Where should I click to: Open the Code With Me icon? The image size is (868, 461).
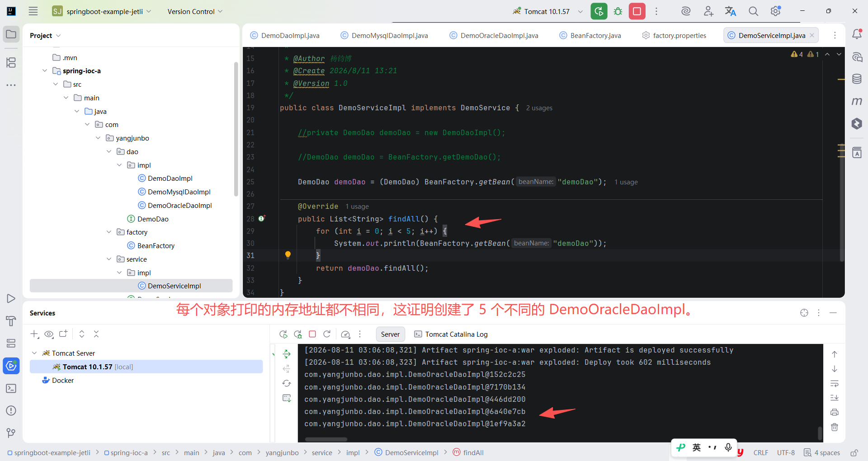[x=708, y=11]
